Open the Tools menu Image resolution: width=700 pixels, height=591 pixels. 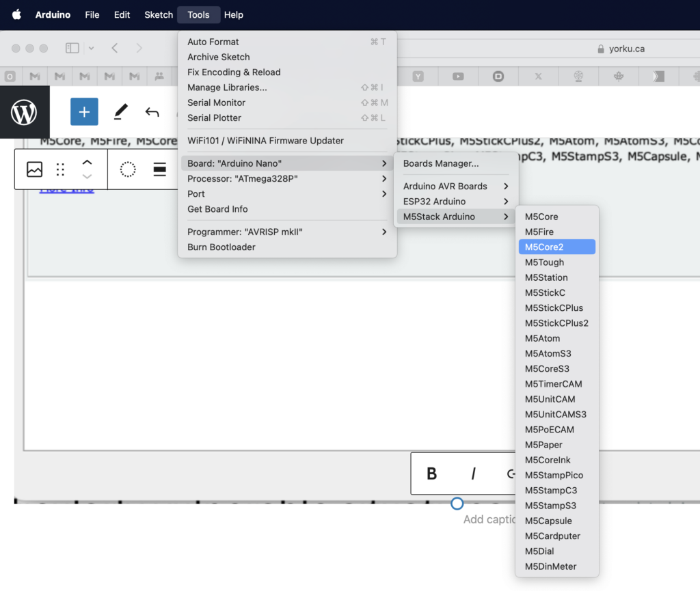(x=198, y=15)
